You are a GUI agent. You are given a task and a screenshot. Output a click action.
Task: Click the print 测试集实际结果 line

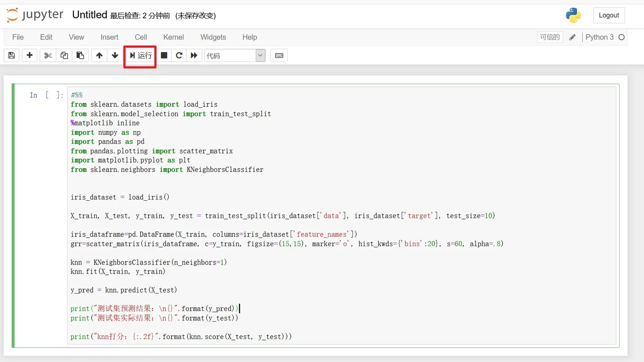(155, 318)
